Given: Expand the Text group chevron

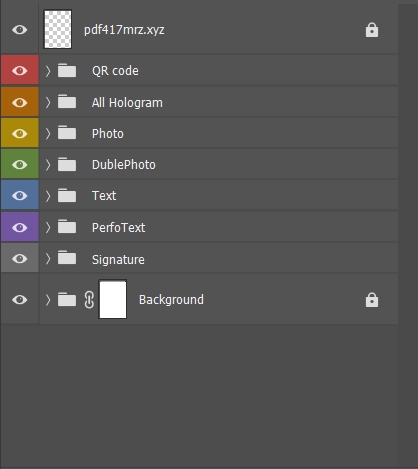Looking at the screenshot, I should (x=48, y=196).
